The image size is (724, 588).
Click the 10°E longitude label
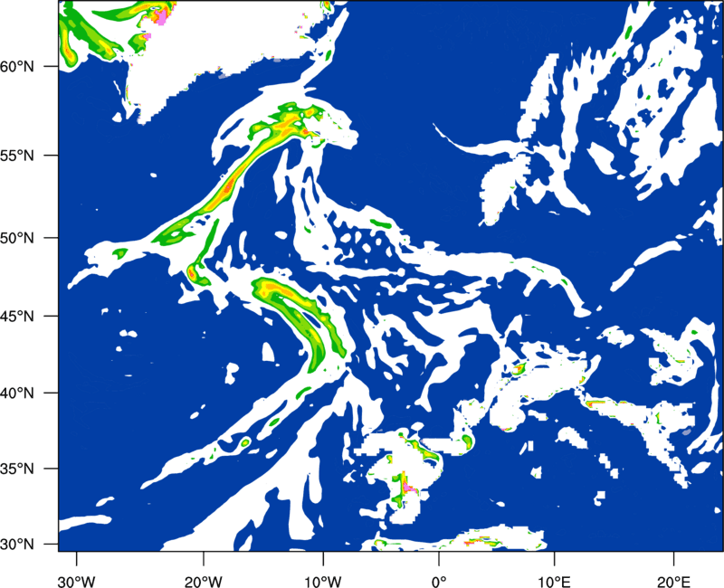(x=554, y=582)
